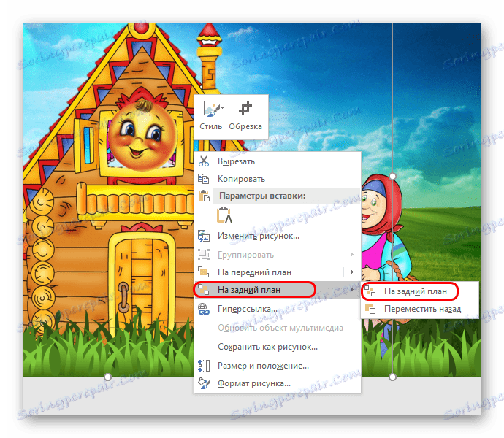Expand the Группировать submenu arrow
This screenshot has height=438, width=504.
coord(352,255)
